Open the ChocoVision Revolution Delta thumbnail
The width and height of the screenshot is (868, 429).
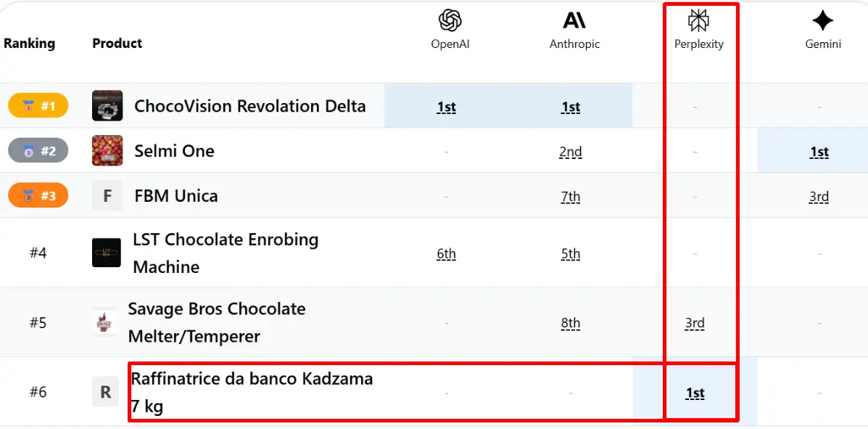(107, 105)
